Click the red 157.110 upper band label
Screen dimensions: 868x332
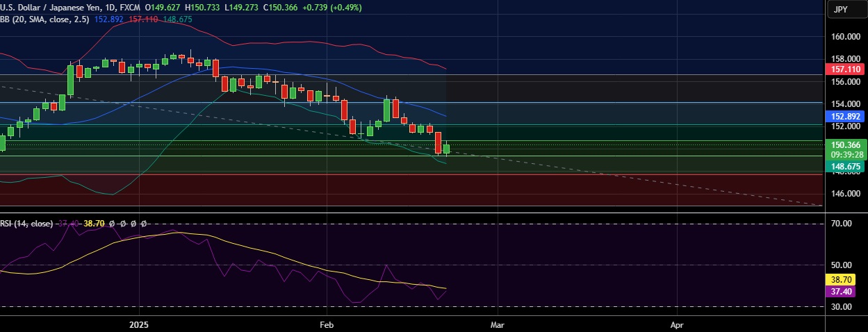pos(844,69)
